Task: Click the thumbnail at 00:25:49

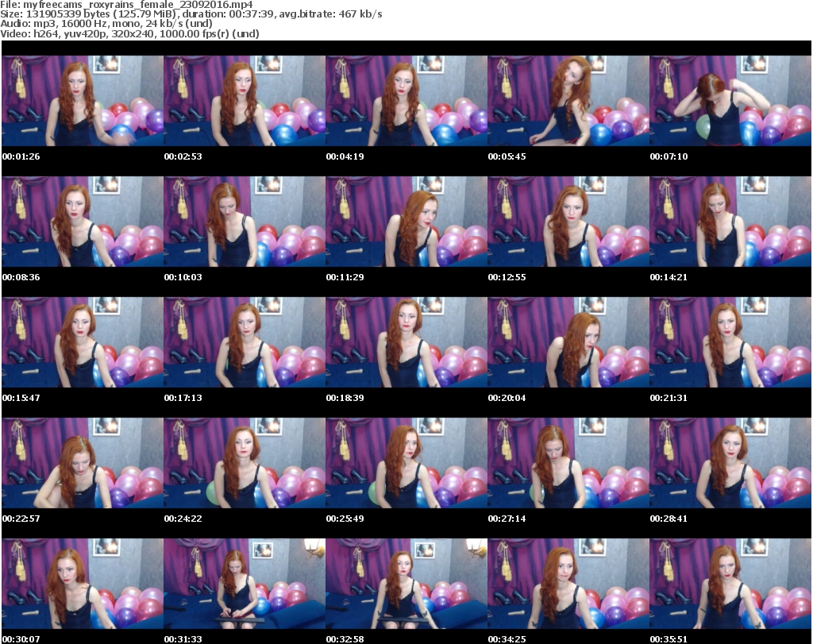Action: tap(406, 463)
